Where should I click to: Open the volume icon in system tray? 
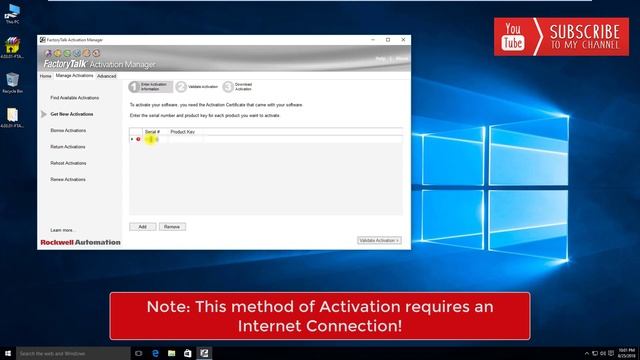click(603, 353)
